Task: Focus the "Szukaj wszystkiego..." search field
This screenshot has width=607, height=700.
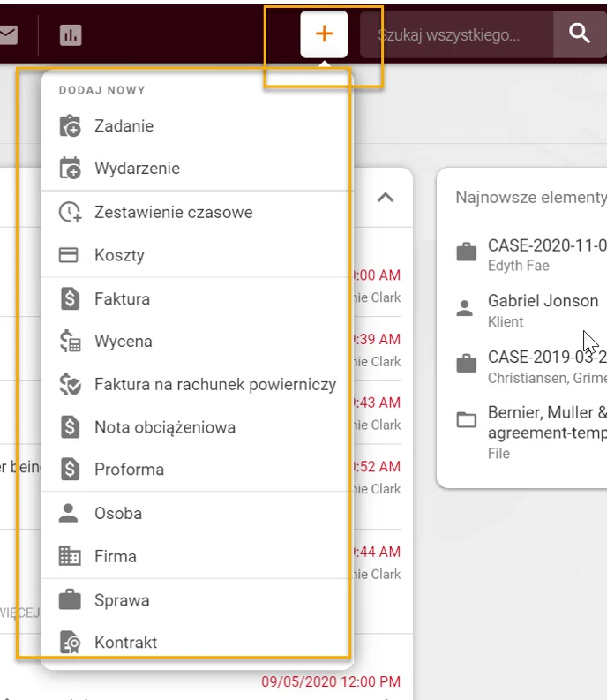Action: [x=457, y=34]
